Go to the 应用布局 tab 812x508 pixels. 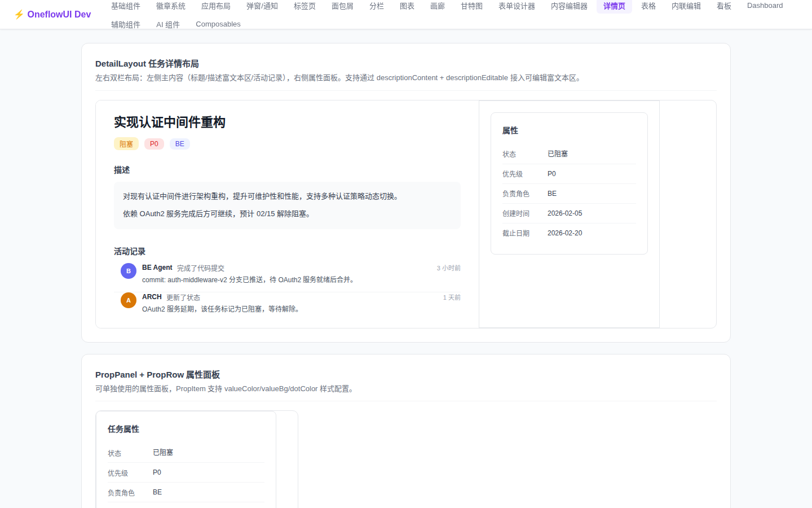click(x=216, y=6)
